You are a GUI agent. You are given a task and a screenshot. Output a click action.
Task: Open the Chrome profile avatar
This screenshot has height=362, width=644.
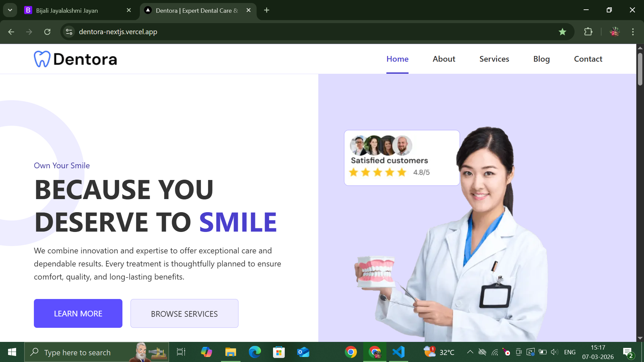[614, 32]
